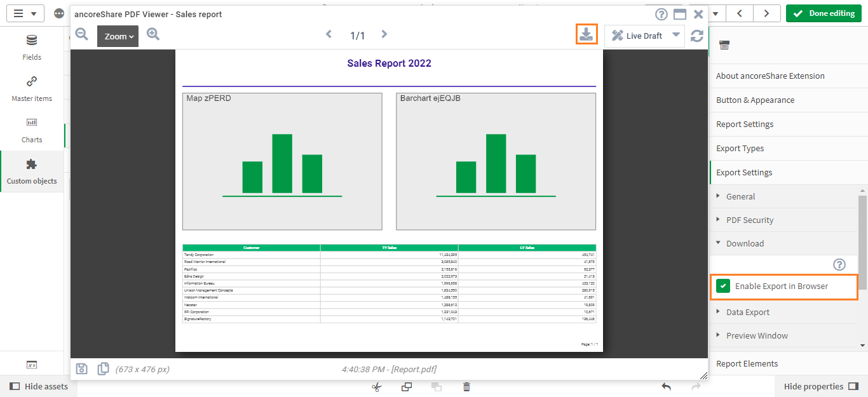The width and height of the screenshot is (868, 397).
Task: Open About ancoreShare Extension section
Action: click(788, 76)
